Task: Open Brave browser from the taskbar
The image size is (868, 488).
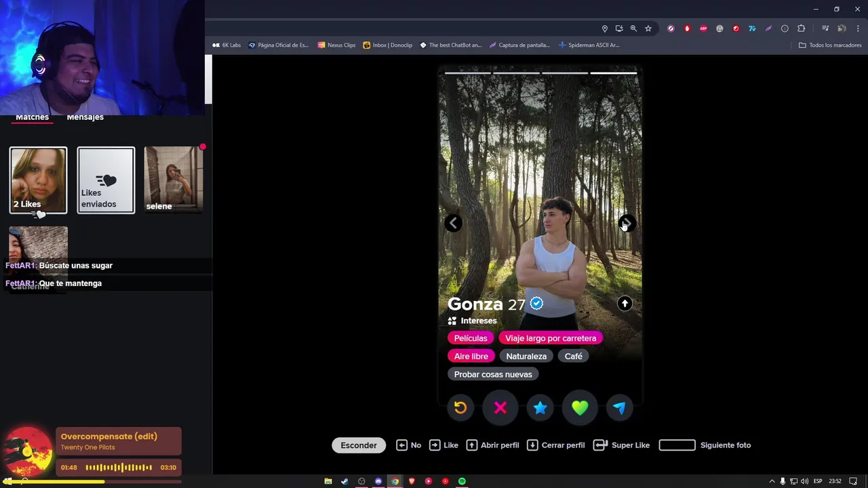Action: point(412,481)
